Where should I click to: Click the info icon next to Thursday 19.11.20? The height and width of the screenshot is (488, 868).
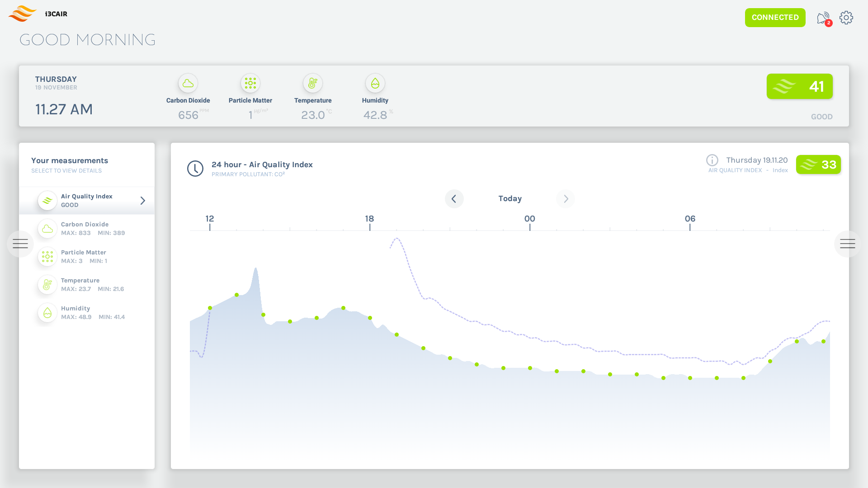tap(712, 160)
